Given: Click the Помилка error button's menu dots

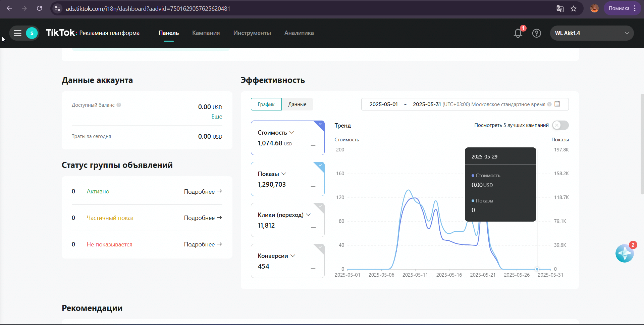Looking at the screenshot, I should click(x=635, y=8).
